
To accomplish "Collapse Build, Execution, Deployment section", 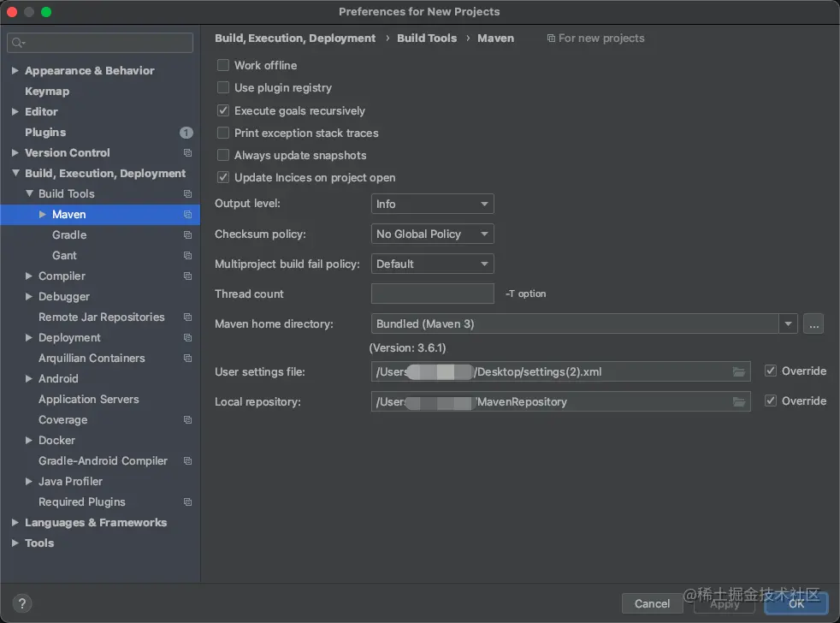I will pyautogui.click(x=15, y=173).
